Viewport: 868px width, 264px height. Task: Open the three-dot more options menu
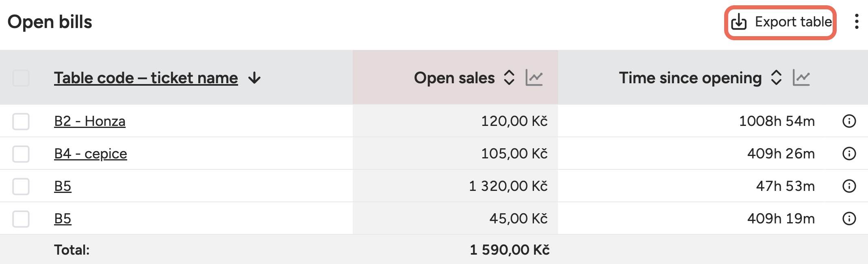tap(857, 22)
